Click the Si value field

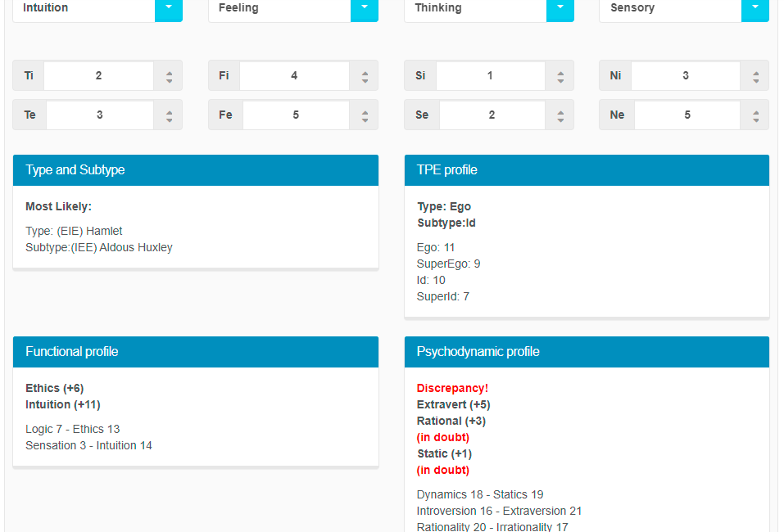point(490,75)
